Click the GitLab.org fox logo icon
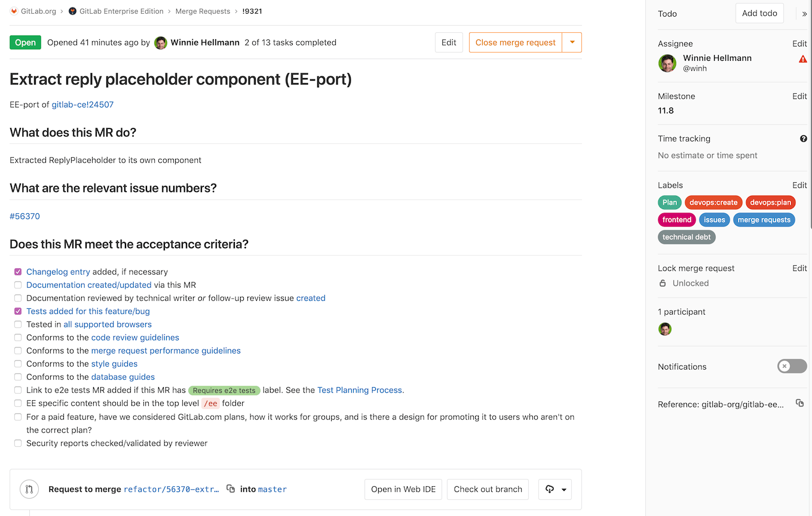This screenshot has width=812, height=516. [x=14, y=11]
